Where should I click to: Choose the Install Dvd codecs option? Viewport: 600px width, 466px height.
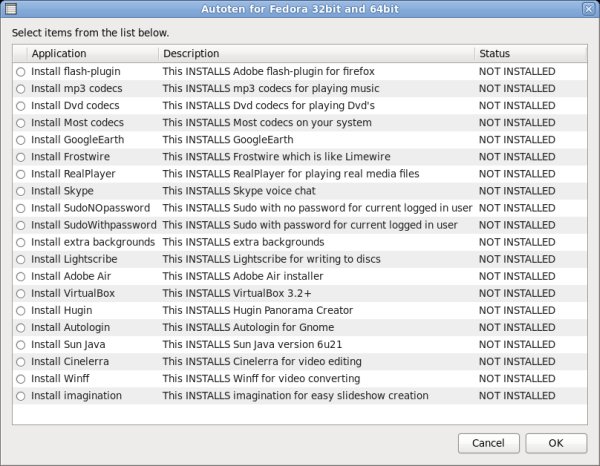point(21,106)
